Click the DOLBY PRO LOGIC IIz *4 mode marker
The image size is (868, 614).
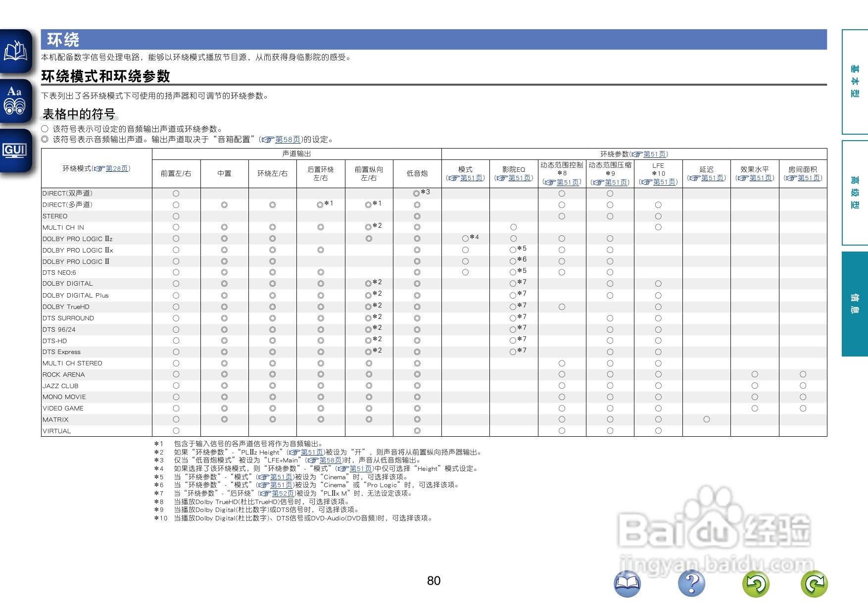471,238
